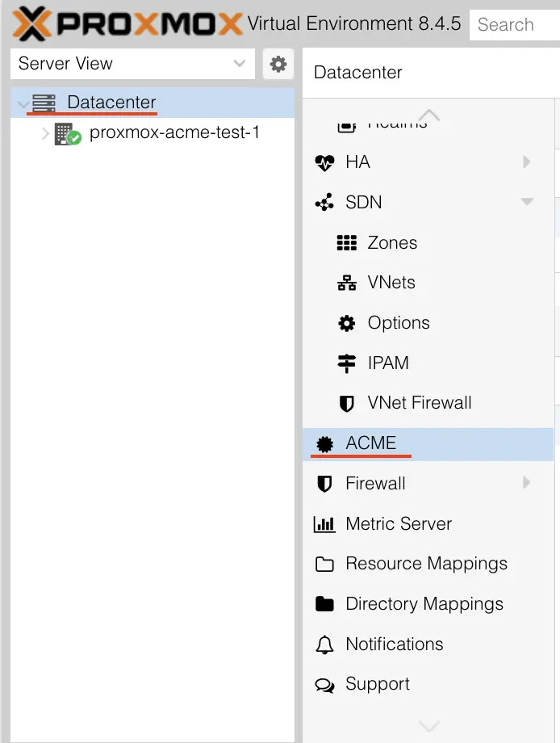Click the Directory Mappings folder icon
Viewport: 560px width, 743px height.
coord(324,604)
